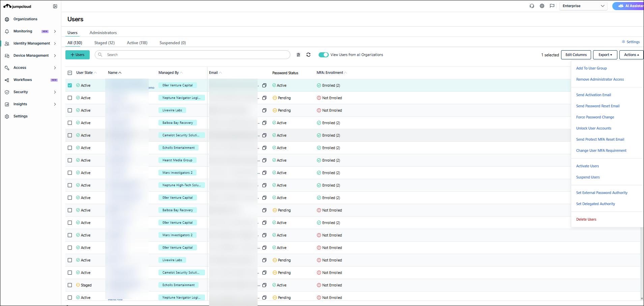The width and height of the screenshot is (644, 306).
Task: Click the table scrollbar down arrow
Action: tap(642, 299)
